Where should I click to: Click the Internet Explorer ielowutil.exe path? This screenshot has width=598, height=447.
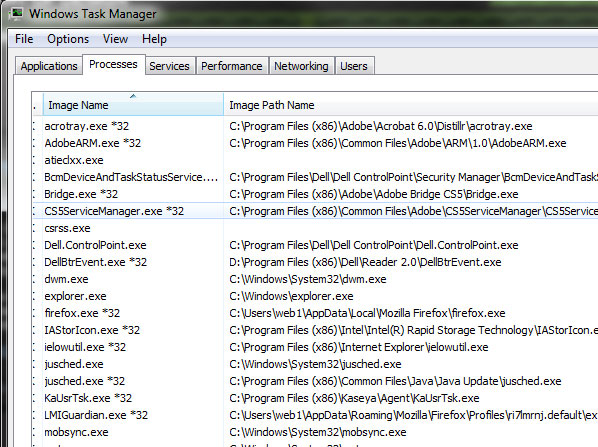359,347
